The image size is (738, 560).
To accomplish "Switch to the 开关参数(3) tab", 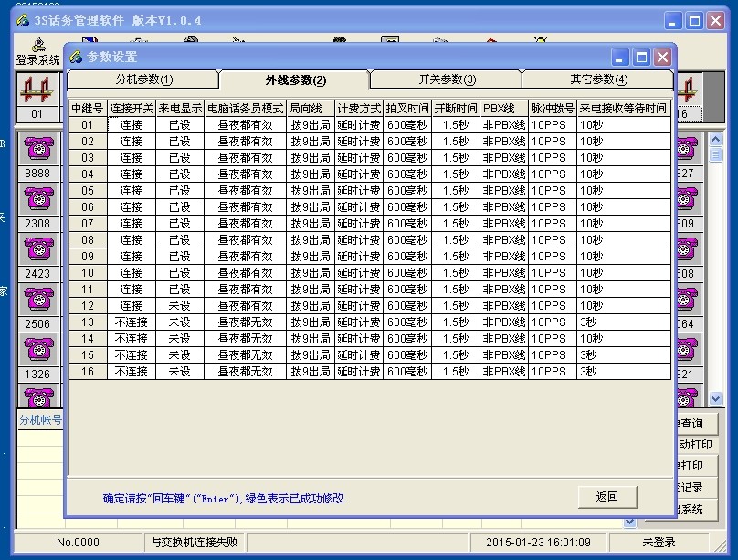I will click(447, 79).
